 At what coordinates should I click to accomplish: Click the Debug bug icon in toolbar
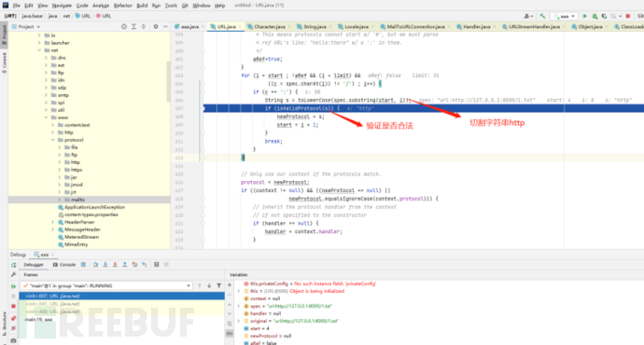pyautogui.click(x=595, y=16)
